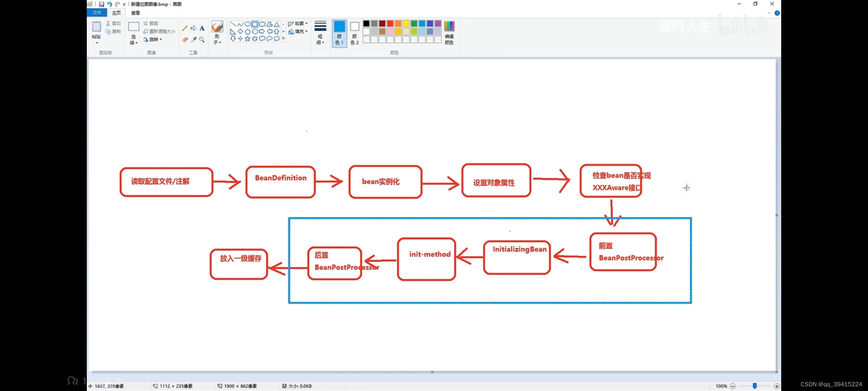Choose the Right triangle shape
This screenshot has height=391, width=868.
tap(233, 31)
